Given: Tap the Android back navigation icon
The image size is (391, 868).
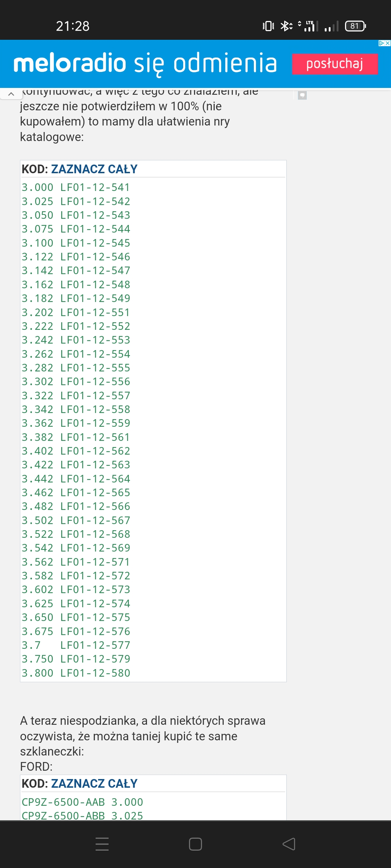Looking at the screenshot, I should 289,844.
